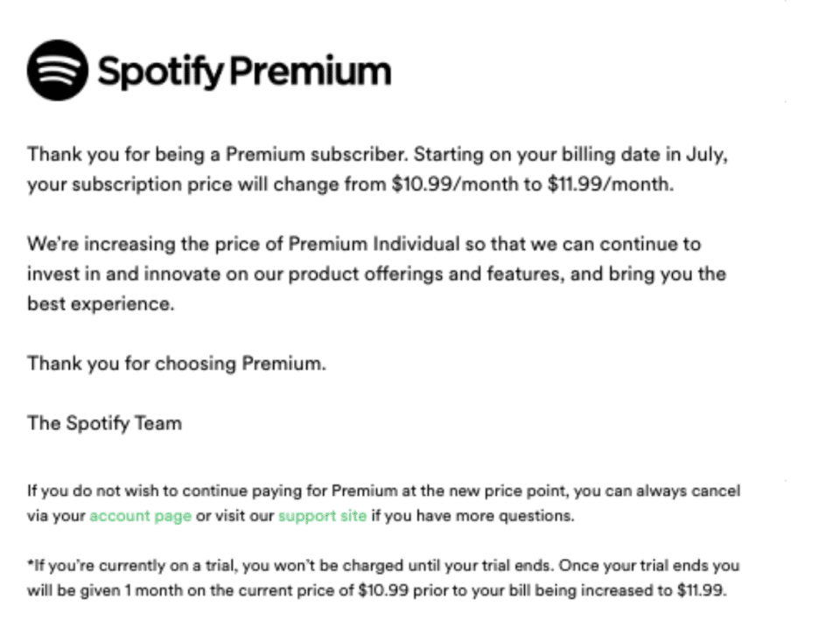840x627 pixels.
Task: Click "The Spotify Team" signature
Action: (x=104, y=423)
